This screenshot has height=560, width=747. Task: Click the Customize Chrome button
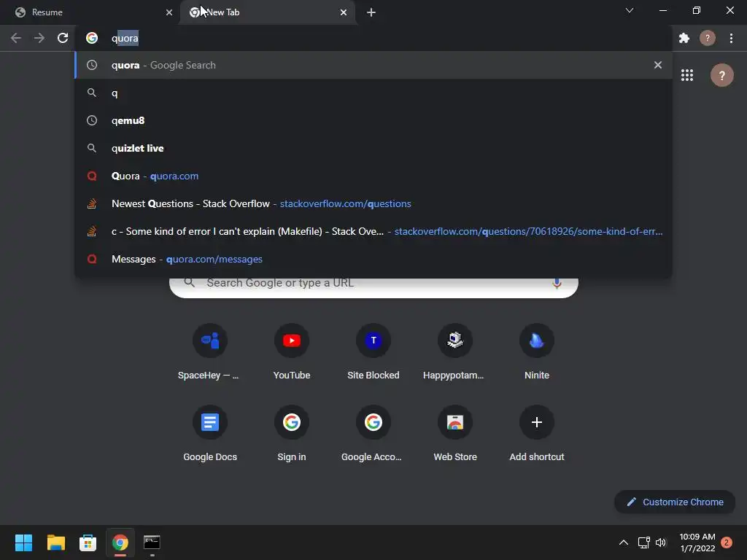[x=675, y=502]
